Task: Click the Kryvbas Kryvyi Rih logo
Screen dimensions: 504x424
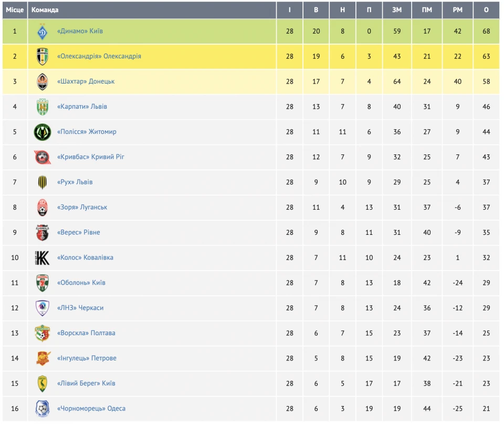Action: 43,157
